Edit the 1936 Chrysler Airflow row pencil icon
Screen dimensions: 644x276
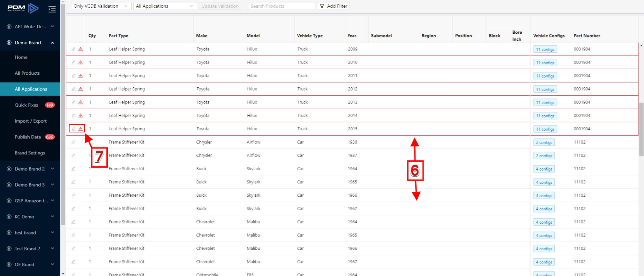tap(73, 142)
